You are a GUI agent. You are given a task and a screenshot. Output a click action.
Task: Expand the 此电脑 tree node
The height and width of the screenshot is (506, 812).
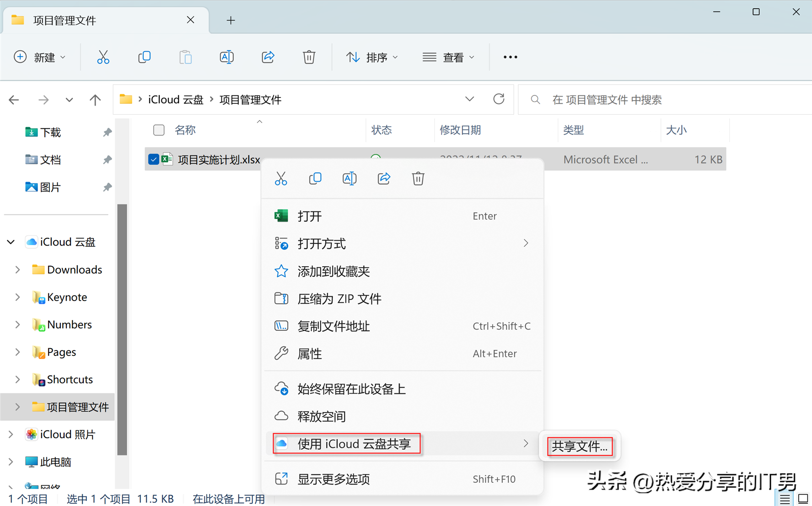click(11, 462)
